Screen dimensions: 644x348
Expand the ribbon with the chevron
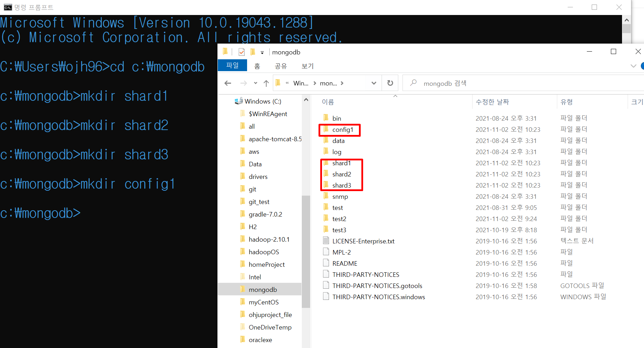point(633,66)
